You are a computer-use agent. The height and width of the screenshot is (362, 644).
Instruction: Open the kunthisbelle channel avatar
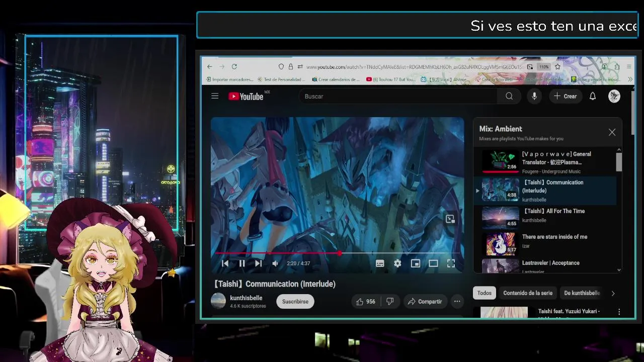[218, 301]
